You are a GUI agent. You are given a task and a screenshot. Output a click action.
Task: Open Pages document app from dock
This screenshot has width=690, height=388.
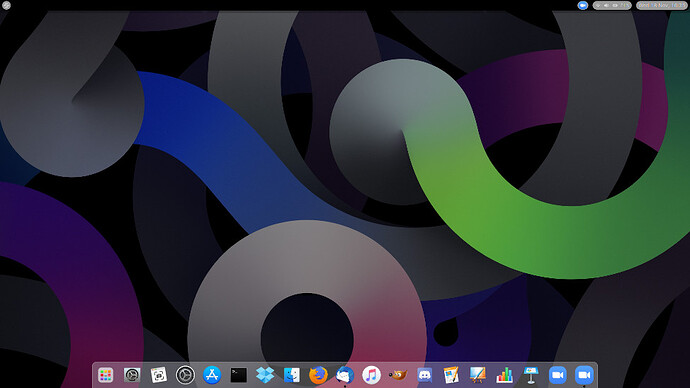(x=451, y=375)
